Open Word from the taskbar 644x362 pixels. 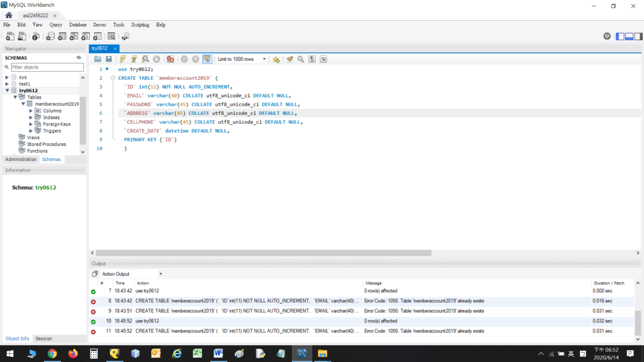click(218, 353)
